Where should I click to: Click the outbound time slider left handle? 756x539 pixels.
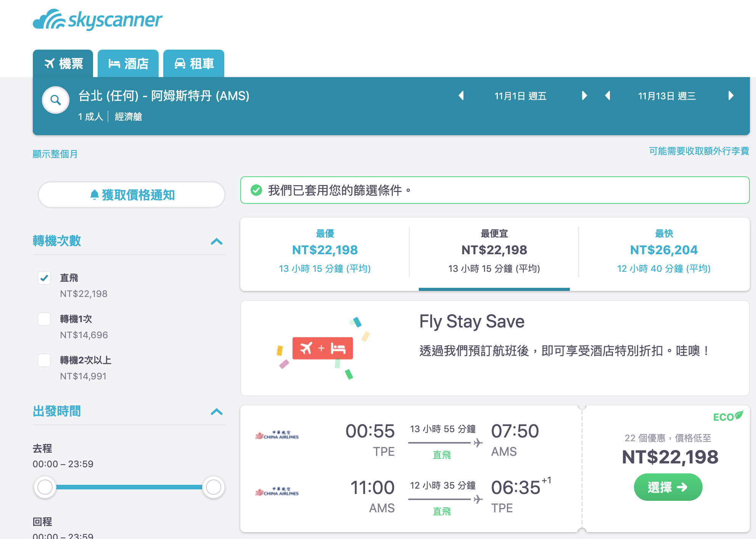45,487
